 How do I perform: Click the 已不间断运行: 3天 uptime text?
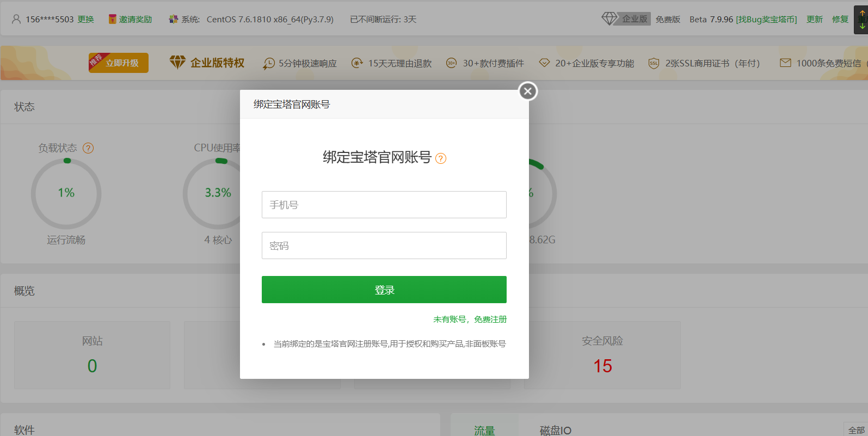tap(383, 20)
